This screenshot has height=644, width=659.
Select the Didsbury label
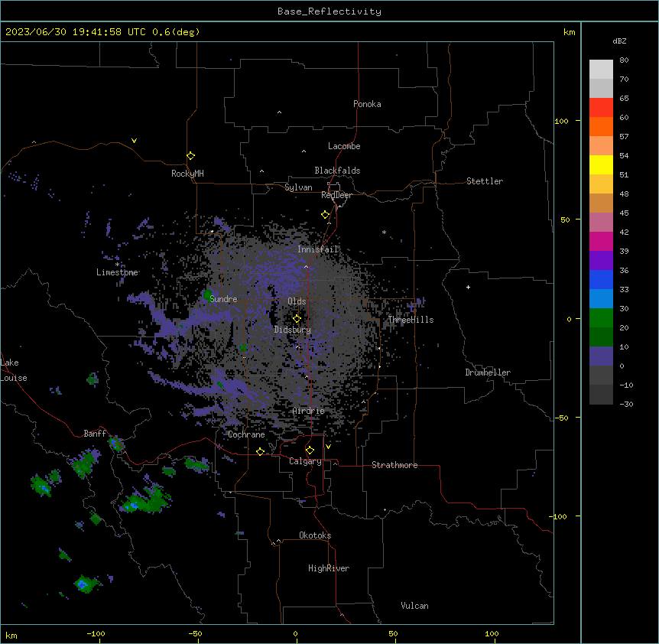pos(293,330)
